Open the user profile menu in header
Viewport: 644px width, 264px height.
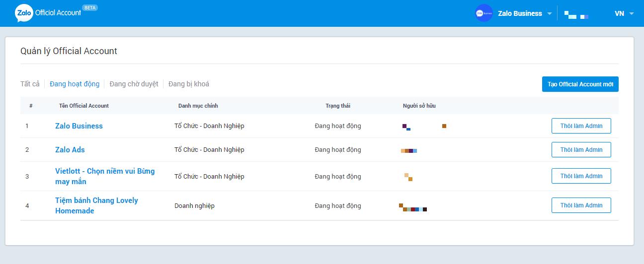tap(576, 16)
